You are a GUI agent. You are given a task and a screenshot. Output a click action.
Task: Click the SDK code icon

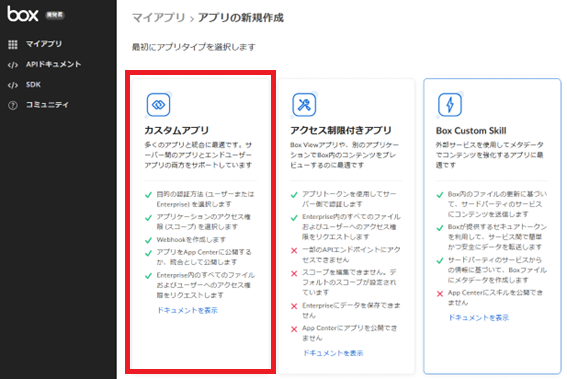[13, 85]
